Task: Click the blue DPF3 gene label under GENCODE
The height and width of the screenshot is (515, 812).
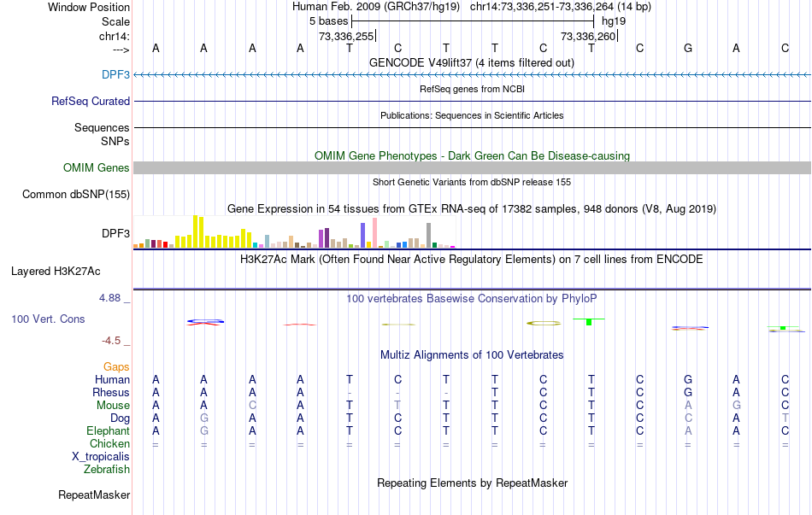Action: click(115, 74)
